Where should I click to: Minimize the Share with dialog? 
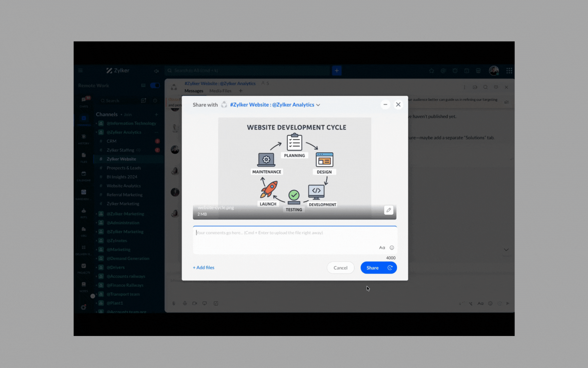385,105
